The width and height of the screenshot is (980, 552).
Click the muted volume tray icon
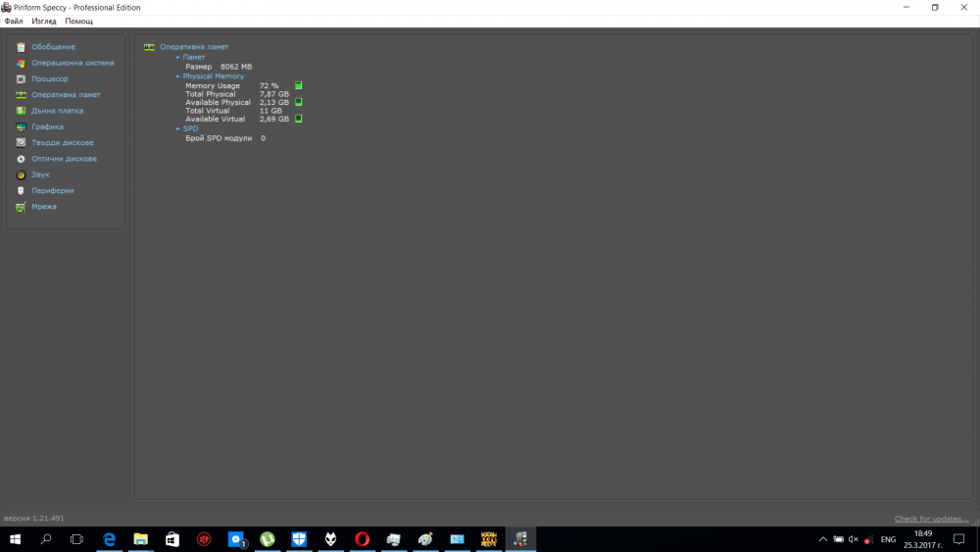point(854,539)
